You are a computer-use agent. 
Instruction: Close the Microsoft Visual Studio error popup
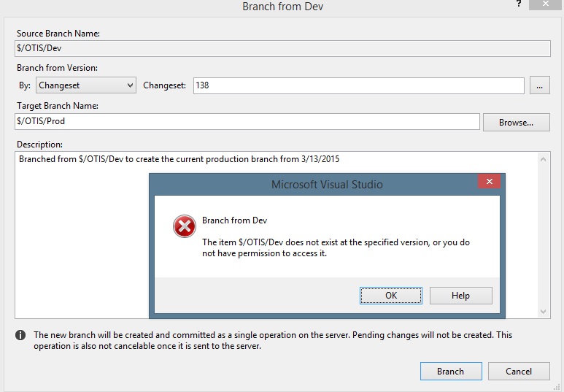pos(489,182)
